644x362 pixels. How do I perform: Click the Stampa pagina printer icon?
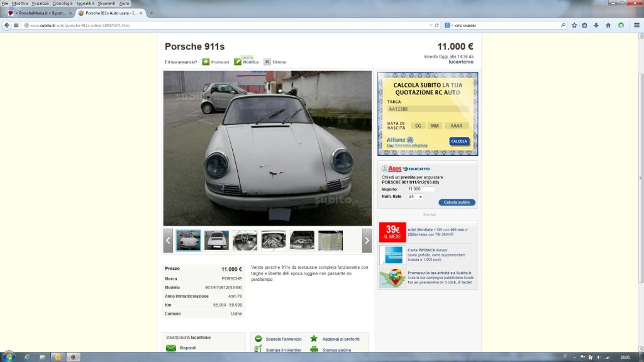[x=314, y=349]
